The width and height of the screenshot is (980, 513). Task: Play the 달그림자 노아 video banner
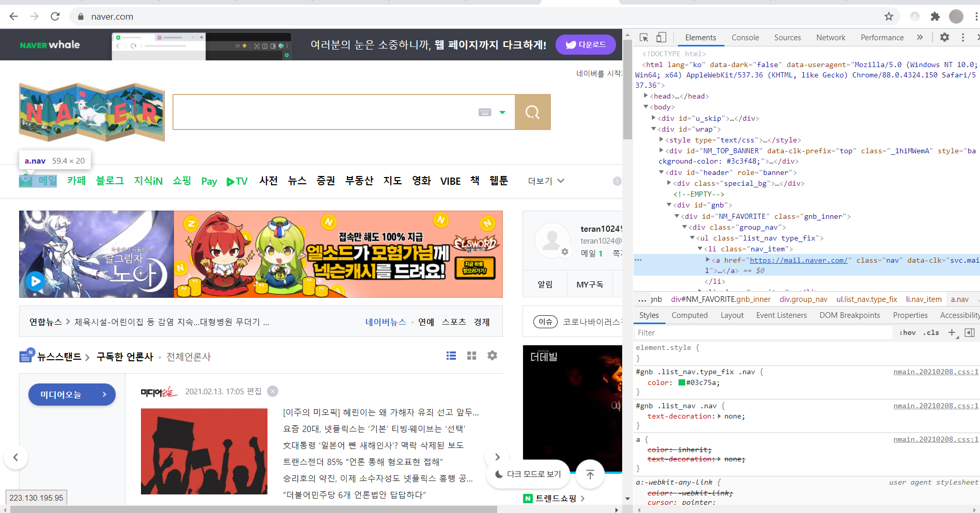[36, 281]
